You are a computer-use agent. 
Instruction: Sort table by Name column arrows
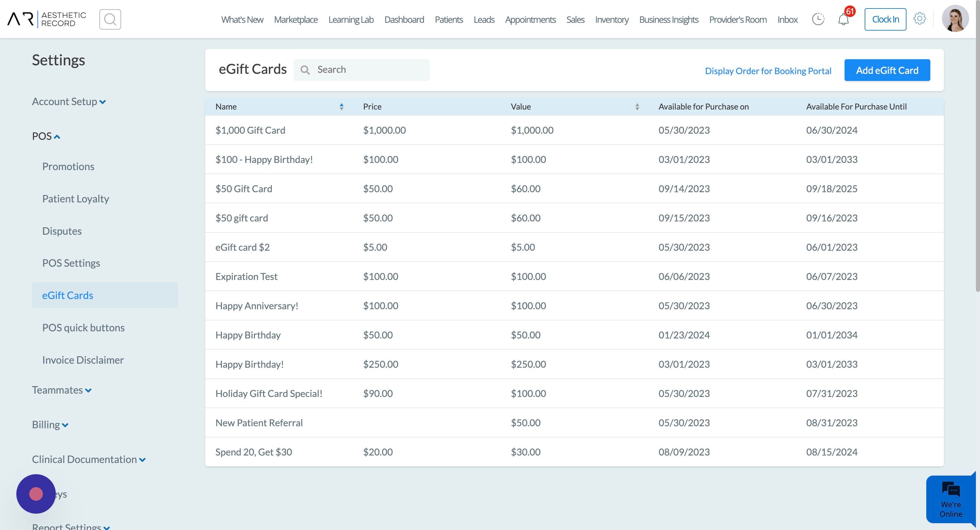(341, 107)
